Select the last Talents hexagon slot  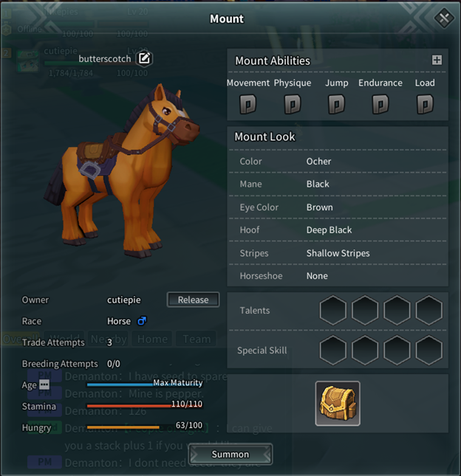click(428, 310)
